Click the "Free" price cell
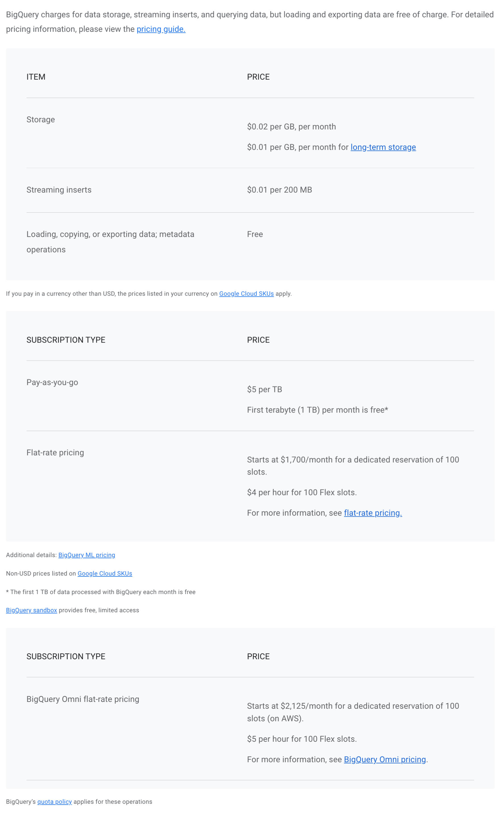 tap(255, 234)
